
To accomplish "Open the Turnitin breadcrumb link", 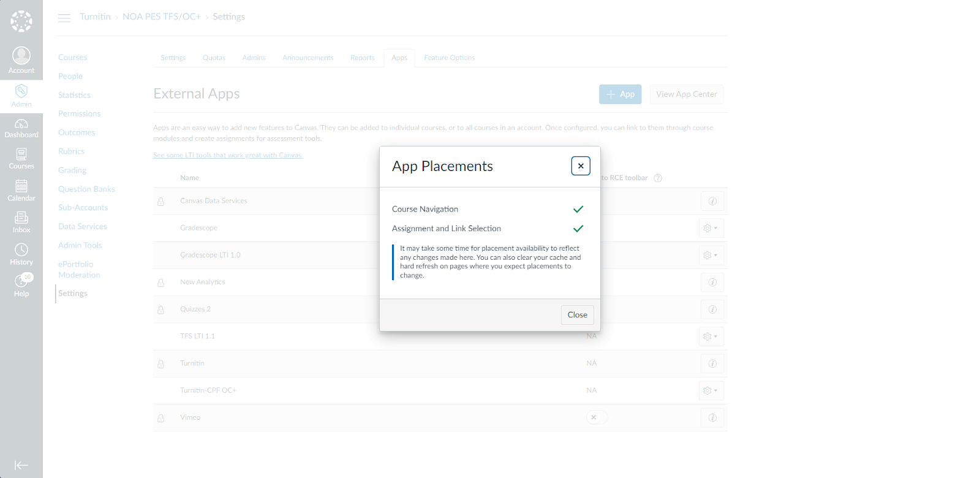I will [95, 17].
